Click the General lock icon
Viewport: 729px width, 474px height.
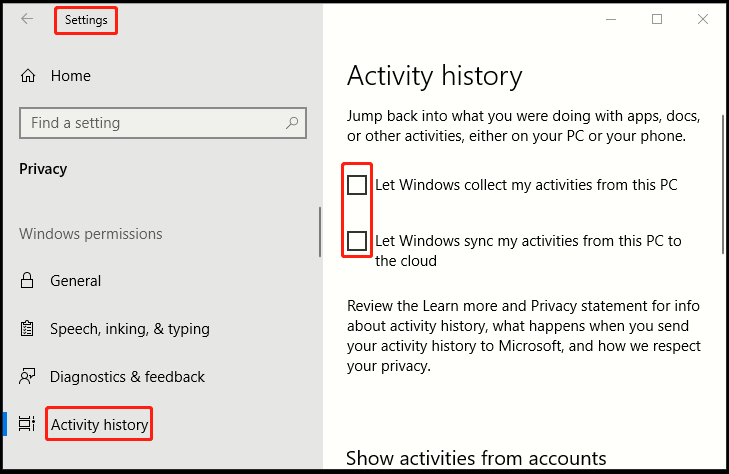(27, 280)
